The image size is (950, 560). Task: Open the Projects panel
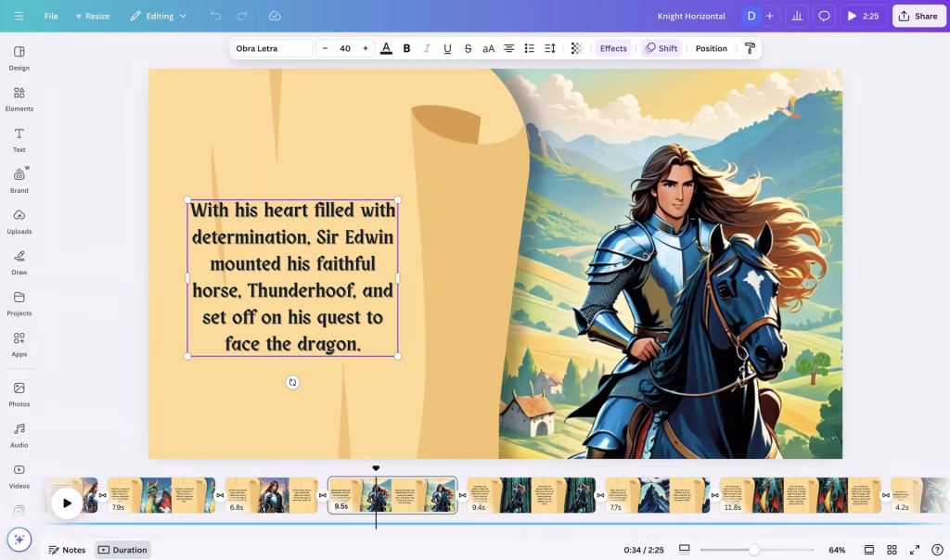point(19,303)
